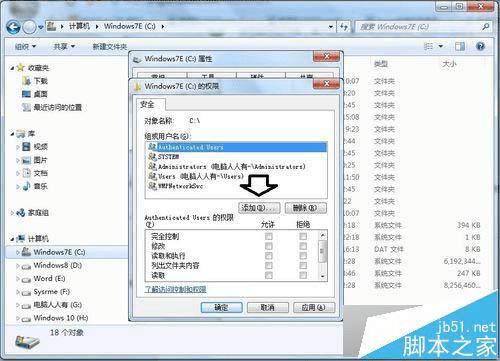Screen dimensions: 500x361
Task: Click 应用 in the permissions dialog
Action: (x=313, y=307)
